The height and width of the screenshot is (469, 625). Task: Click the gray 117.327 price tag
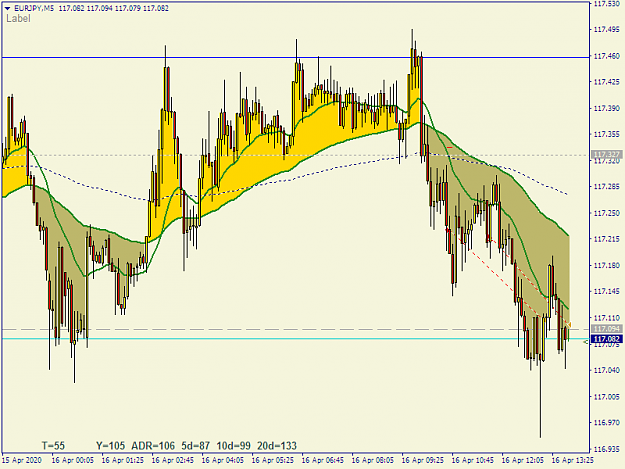pyautogui.click(x=606, y=155)
